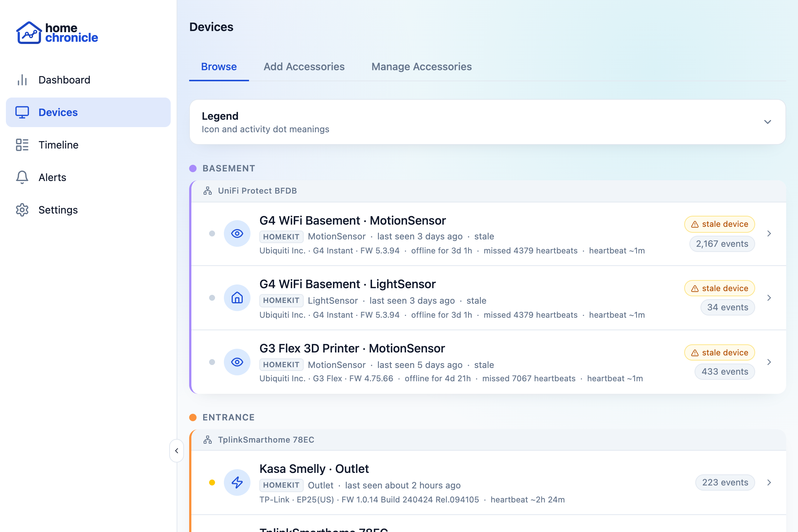Click the Timeline list icon
The image size is (798, 532).
(x=22, y=145)
